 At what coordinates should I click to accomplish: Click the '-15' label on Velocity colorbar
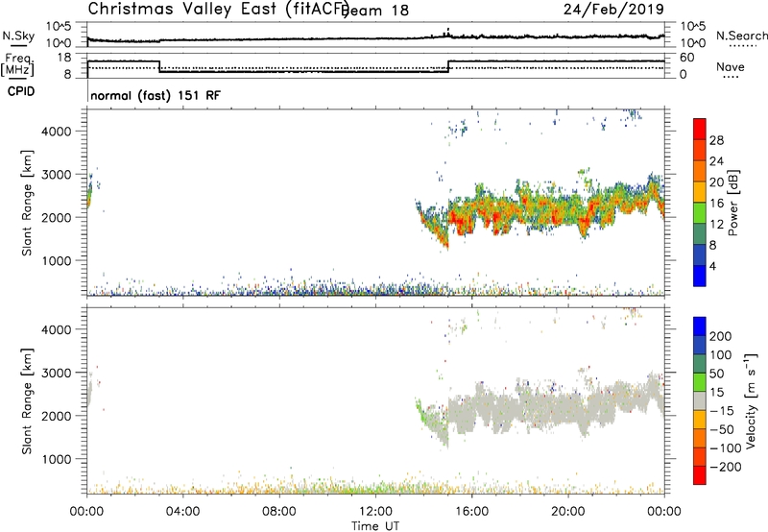(722, 411)
